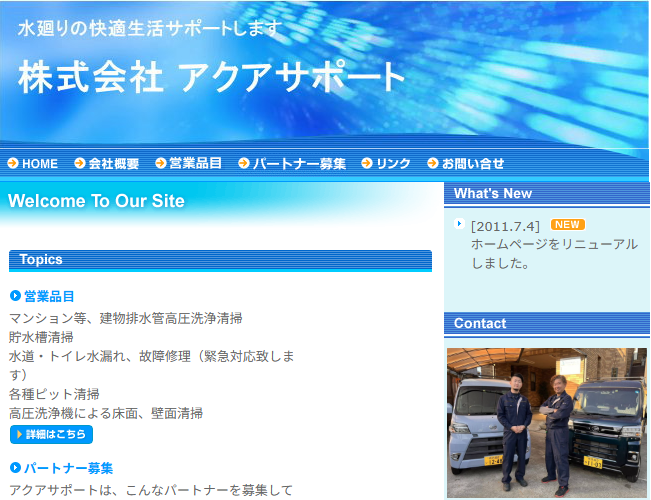
Task: Open the 営業品目 topic heading link
Action: [x=49, y=296]
